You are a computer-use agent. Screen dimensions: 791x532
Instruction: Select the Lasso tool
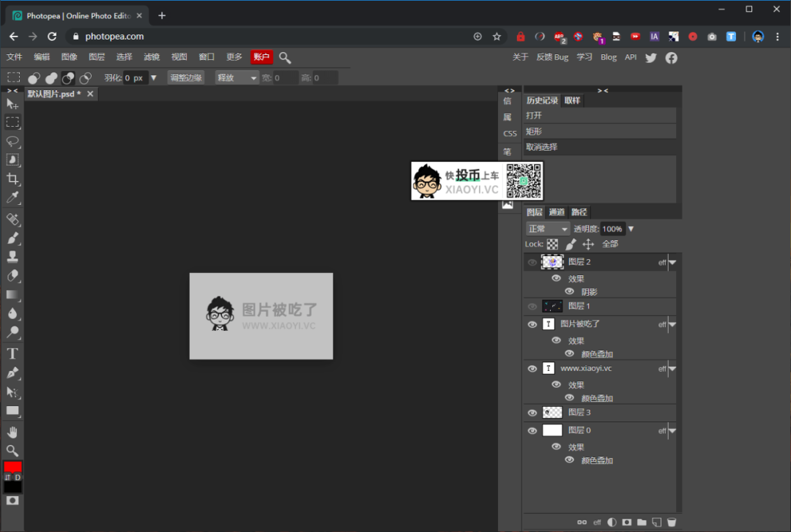tap(12, 142)
